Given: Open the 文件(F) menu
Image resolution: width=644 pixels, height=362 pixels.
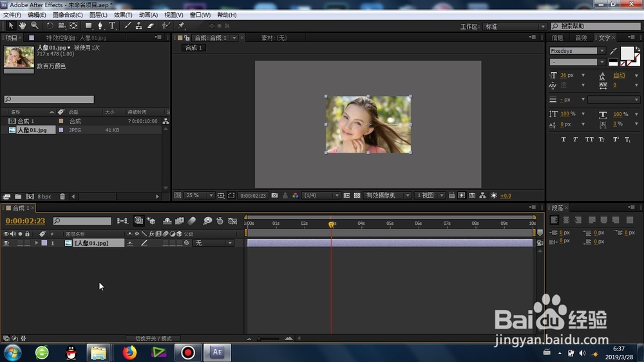Looking at the screenshot, I should point(12,15).
